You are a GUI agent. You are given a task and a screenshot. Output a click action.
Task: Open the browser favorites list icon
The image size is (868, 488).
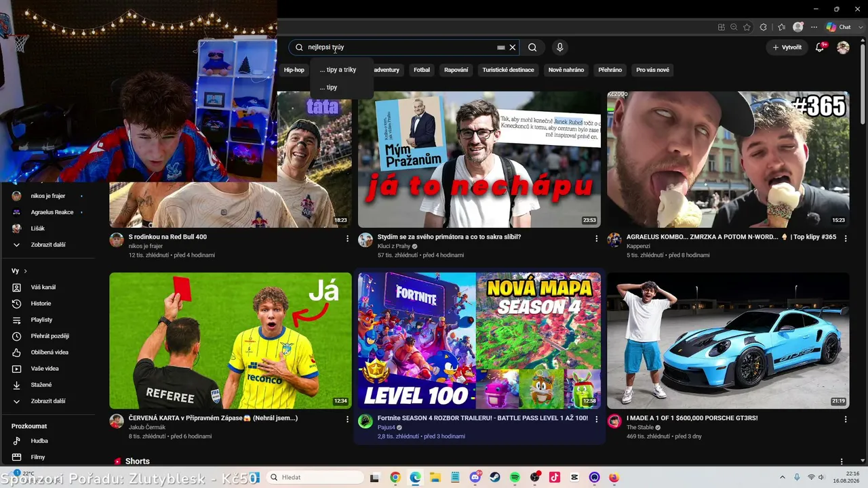pyautogui.click(x=781, y=27)
